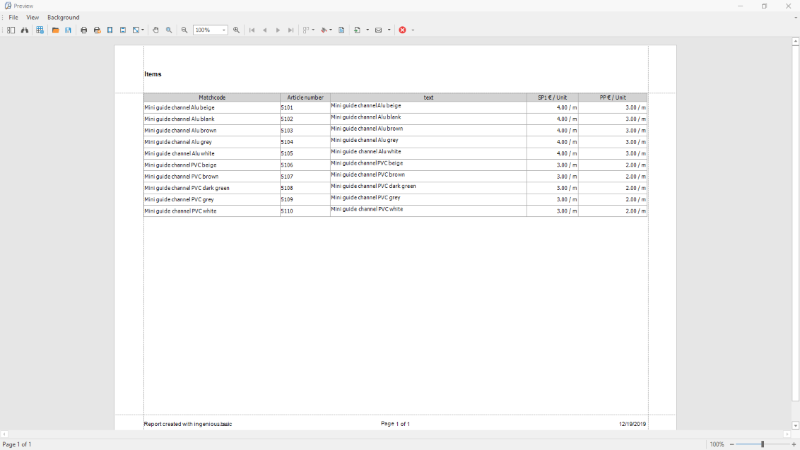Click the footer date 12/19/2019

[x=632, y=424]
